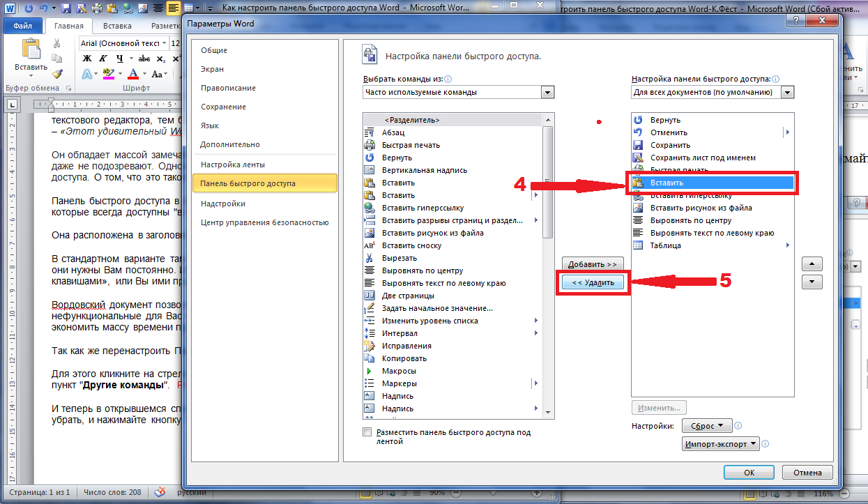Click the spell check icon in the status bar
The height and width of the screenshot is (504, 868).
[x=160, y=491]
